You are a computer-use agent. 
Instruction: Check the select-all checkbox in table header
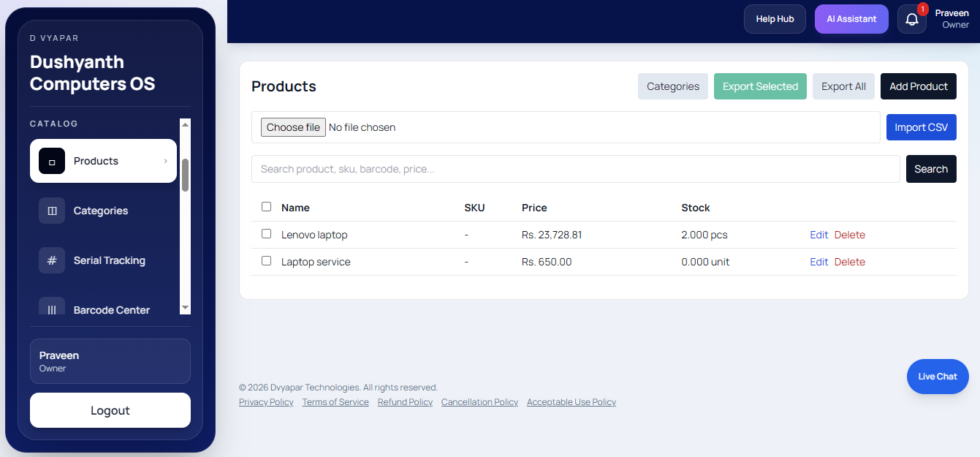point(266,206)
